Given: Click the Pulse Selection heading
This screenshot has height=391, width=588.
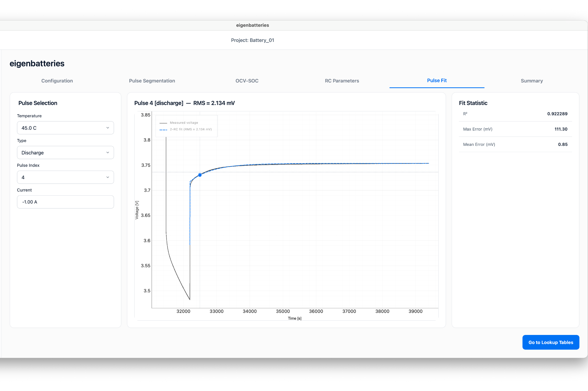Looking at the screenshot, I should (x=38, y=103).
